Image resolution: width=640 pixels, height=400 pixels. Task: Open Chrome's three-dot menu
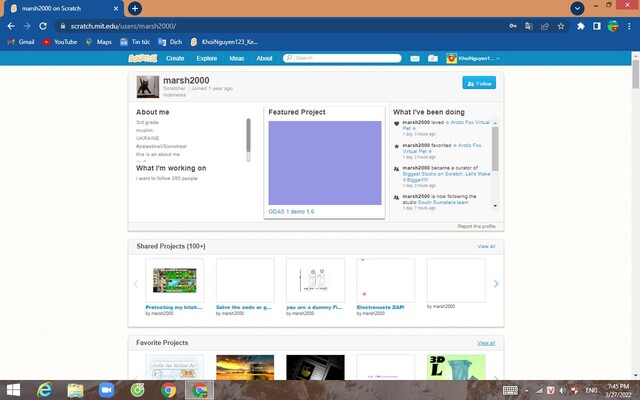pyautogui.click(x=629, y=26)
